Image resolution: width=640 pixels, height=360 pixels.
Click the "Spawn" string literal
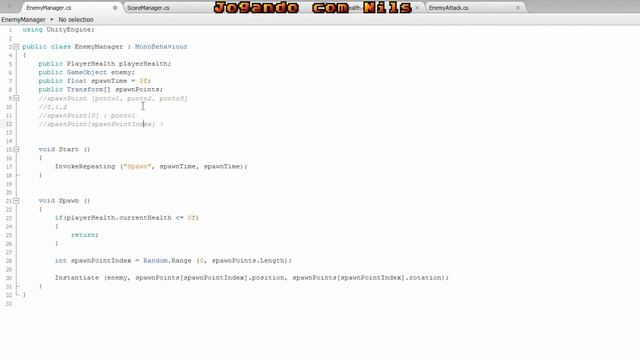point(138,167)
